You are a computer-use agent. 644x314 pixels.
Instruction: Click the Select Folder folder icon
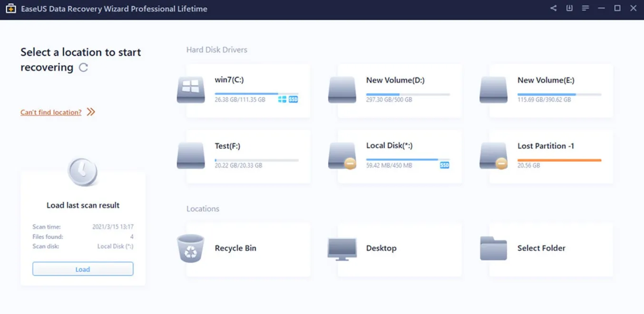(494, 248)
